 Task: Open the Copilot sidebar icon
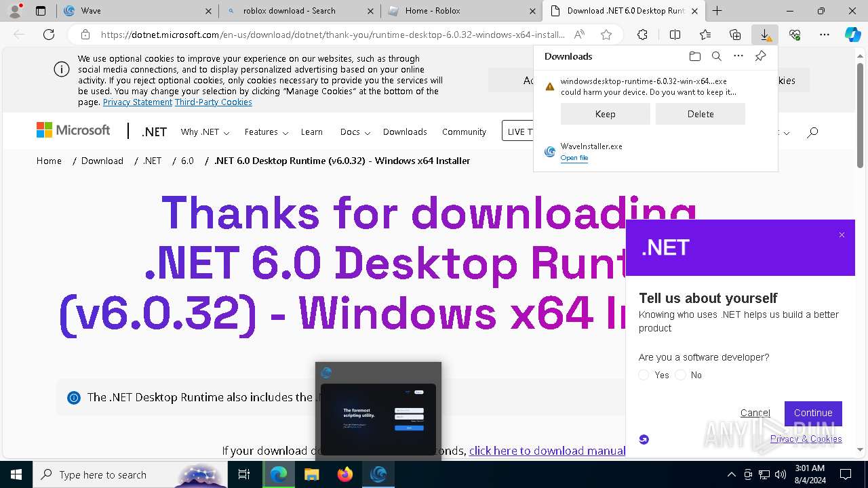click(852, 35)
